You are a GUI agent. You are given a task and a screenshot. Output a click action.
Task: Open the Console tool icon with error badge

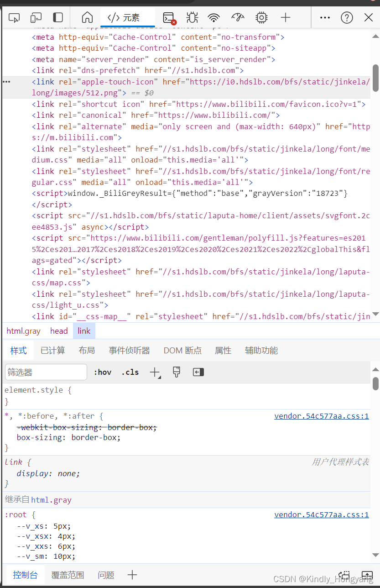pyautogui.click(x=169, y=18)
